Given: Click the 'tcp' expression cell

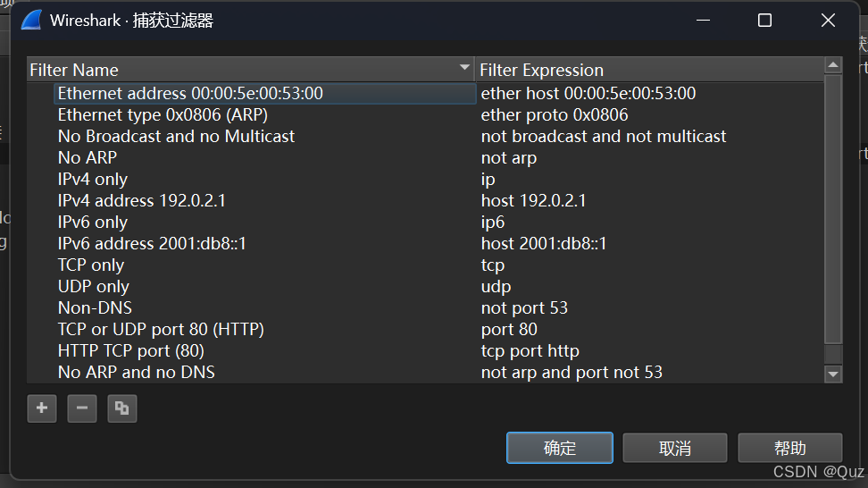Looking at the screenshot, I should tap(493, 265).
